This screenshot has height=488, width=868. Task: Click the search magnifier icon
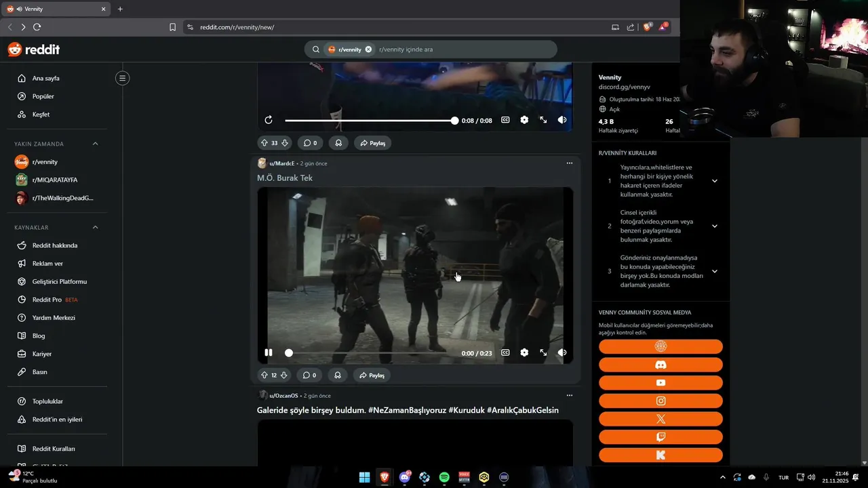[x=316, y=49]
